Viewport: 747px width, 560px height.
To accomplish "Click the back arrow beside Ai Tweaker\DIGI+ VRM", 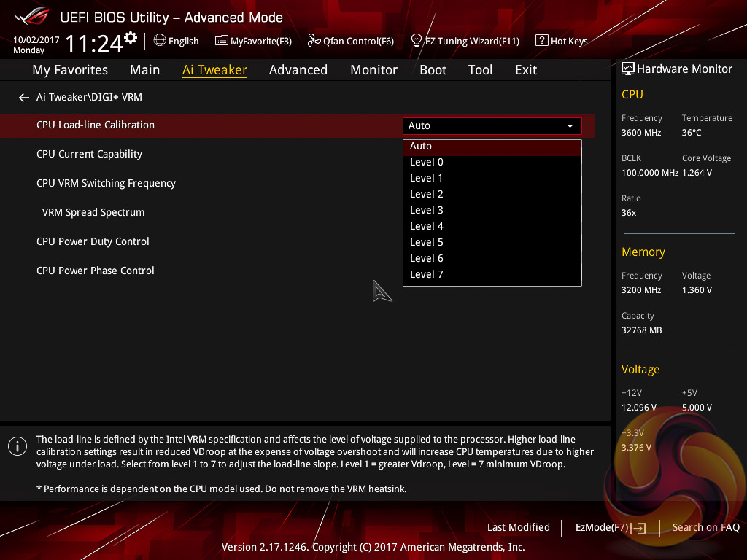I will 24,98.
